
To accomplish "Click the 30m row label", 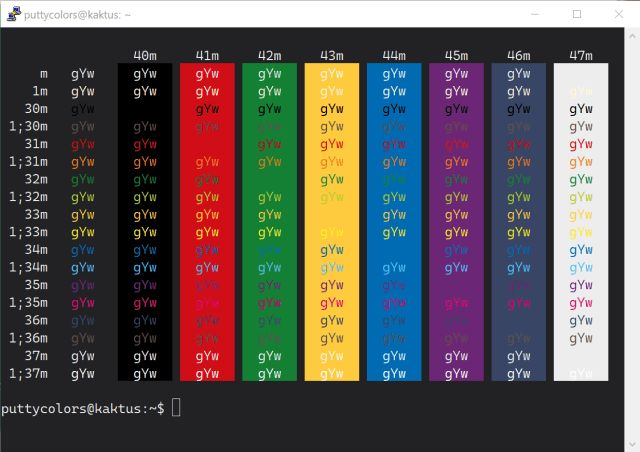I will coord(35,108).
